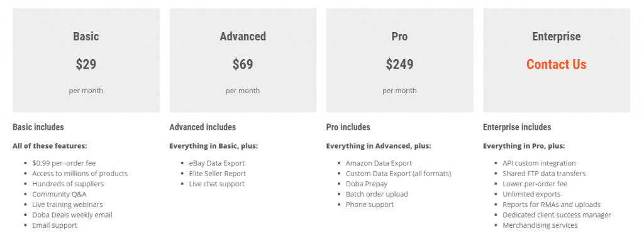Click the $249 Pro price

pyautogui.click(x=399, y=64)
